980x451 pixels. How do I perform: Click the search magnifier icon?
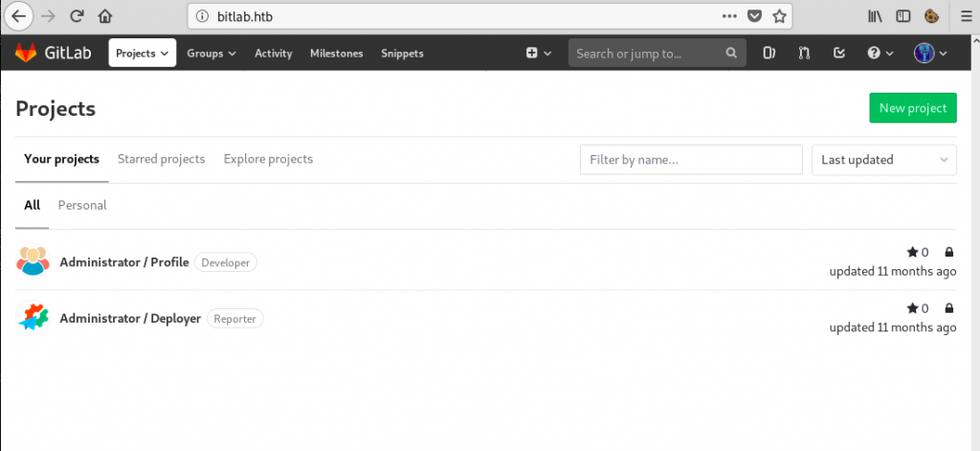tap(731, 54)
